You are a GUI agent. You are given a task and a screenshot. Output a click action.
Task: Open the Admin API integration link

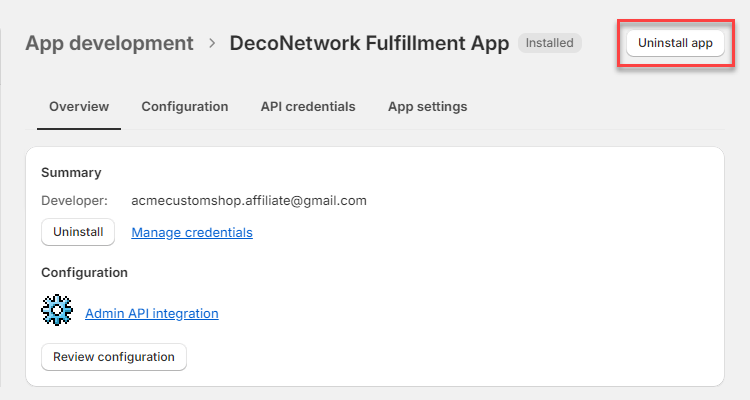[152, 313]
